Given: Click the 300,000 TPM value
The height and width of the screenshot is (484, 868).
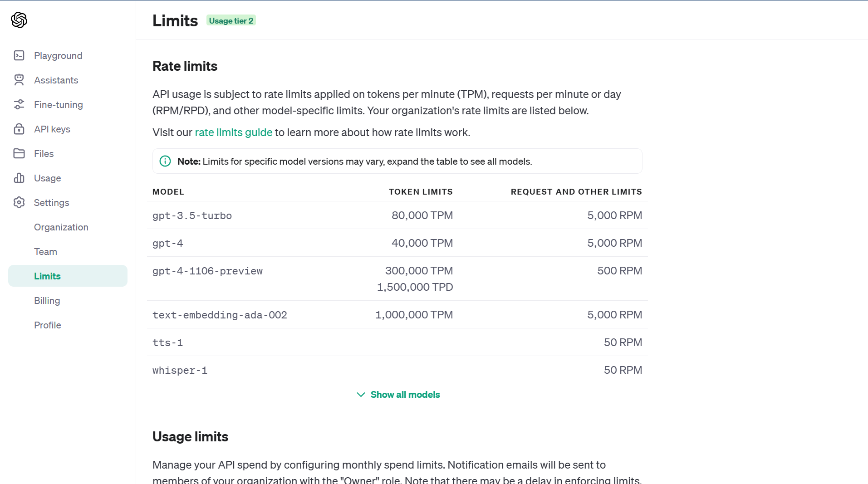Looking at the screenshot, I should [419, 271].
